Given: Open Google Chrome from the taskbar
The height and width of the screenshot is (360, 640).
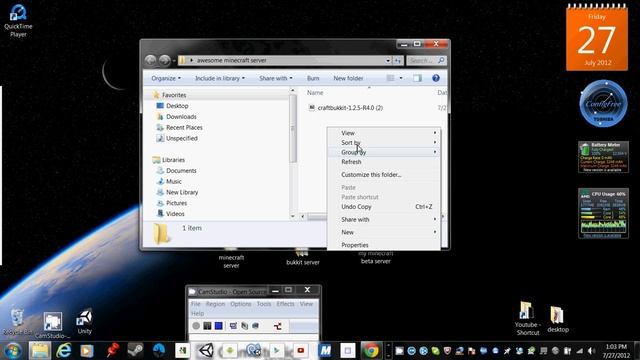Looking at the screenshot, I should pos(371,350).
